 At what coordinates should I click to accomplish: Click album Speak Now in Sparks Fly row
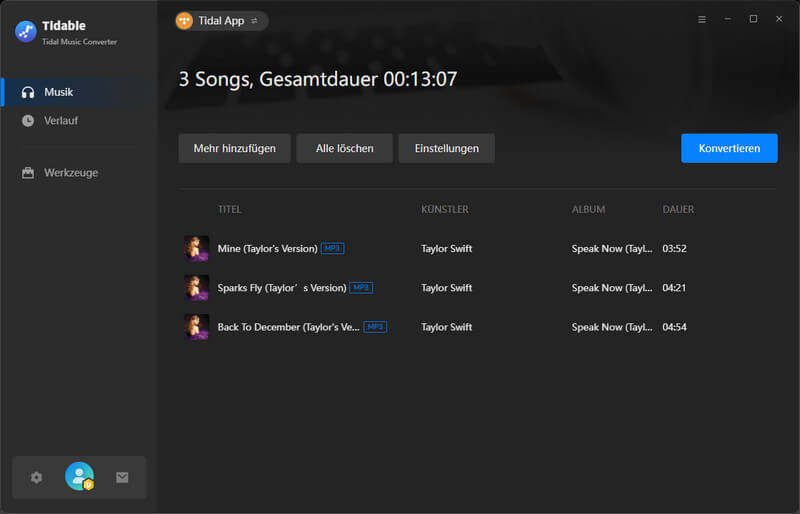(612, 288)
